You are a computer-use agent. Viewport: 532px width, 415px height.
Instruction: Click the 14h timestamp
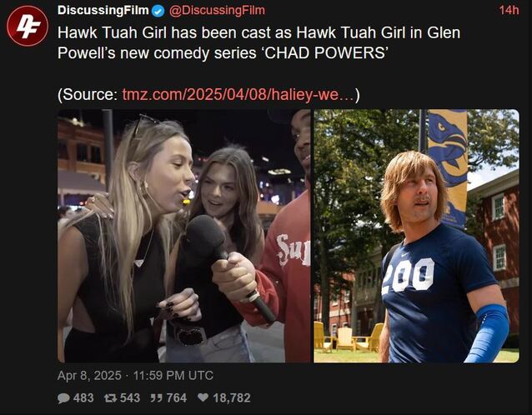tap(509, 10)
